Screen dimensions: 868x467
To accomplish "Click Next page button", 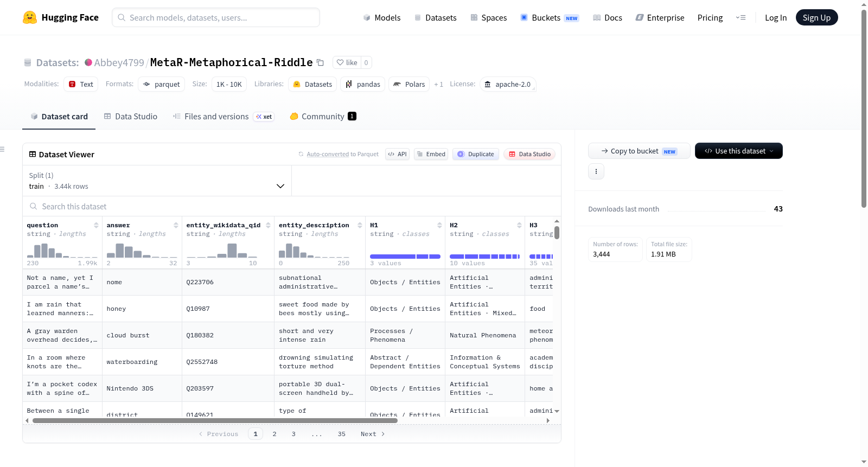I will pos(373,434).
